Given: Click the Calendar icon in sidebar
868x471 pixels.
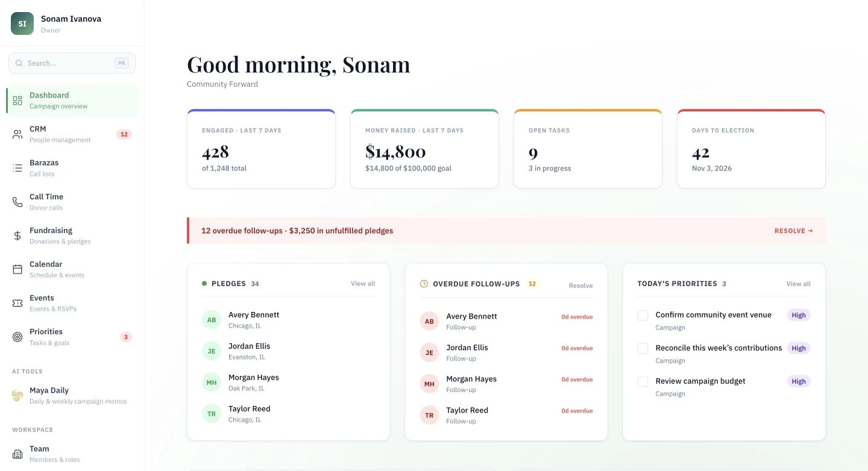Looking at the screenshot, I should click(x=17, y=269).
